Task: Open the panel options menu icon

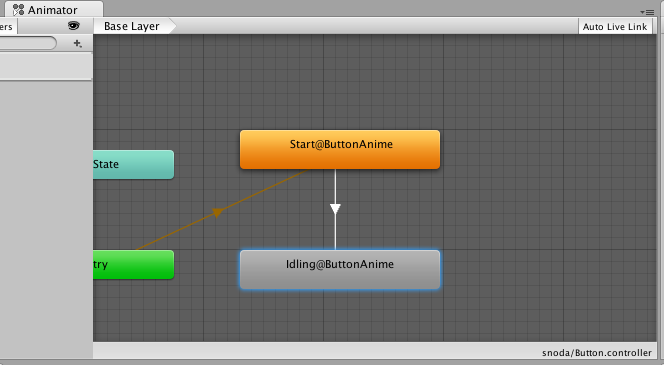Action: click(647, 12)
